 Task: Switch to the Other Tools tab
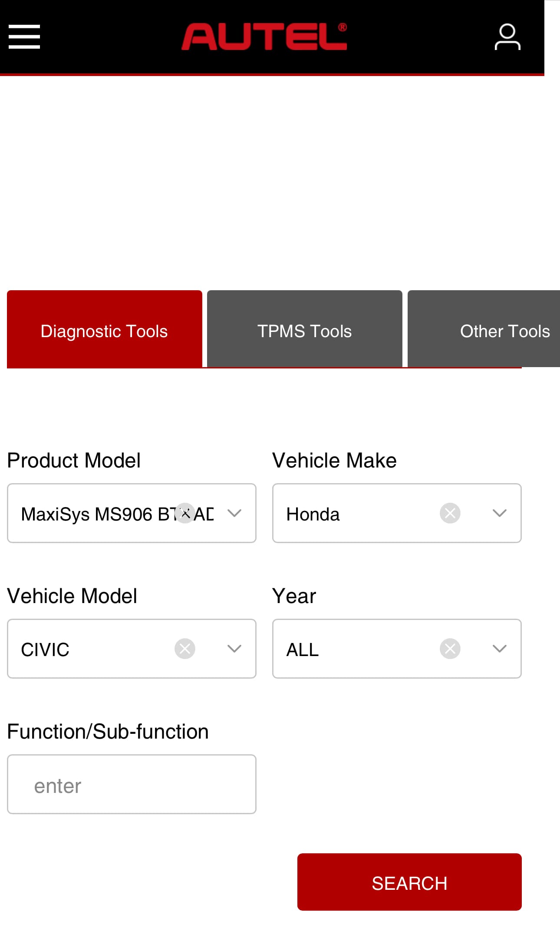click(484, 329)
